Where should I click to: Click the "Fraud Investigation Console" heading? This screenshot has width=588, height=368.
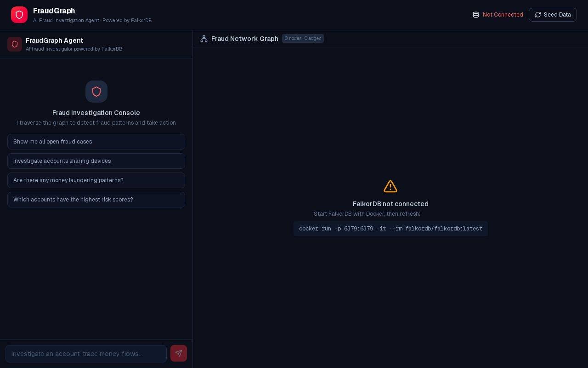96,113
